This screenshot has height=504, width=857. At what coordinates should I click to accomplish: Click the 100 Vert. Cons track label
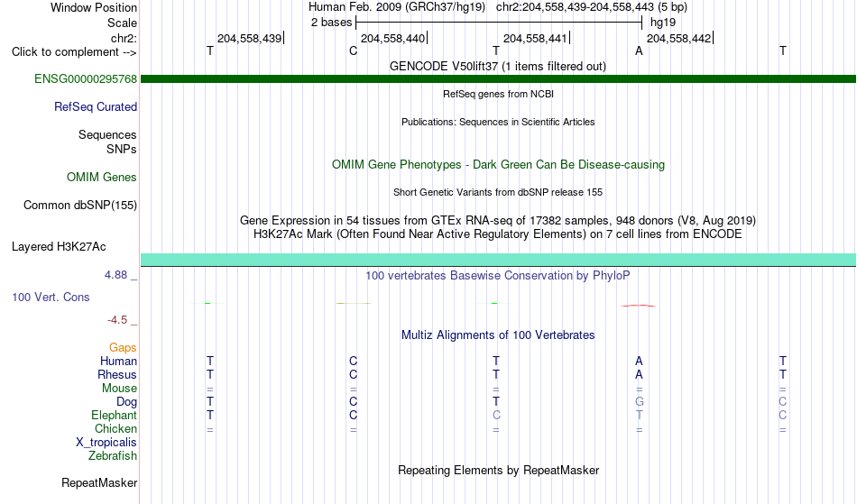point(51,298)
